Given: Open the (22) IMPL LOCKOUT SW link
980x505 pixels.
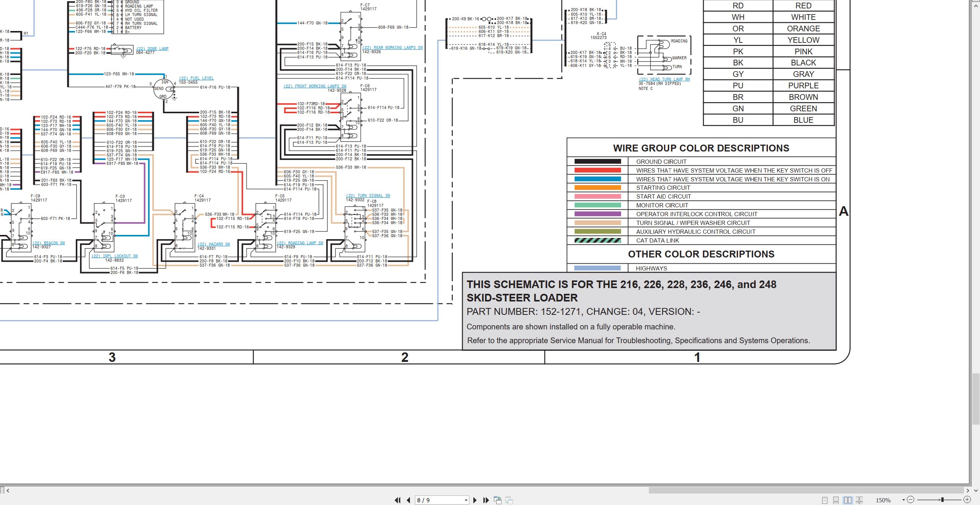Looking at the screenshot, I should click(x=114, y=256).
